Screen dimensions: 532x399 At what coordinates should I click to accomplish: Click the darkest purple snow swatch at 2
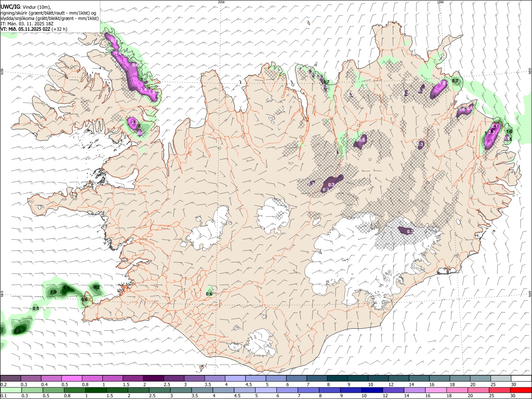click(153, 378)
